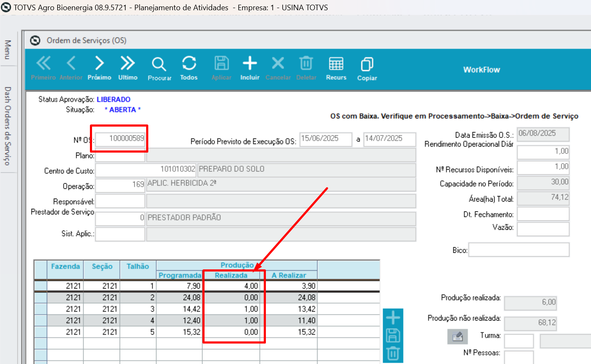This screenshot has height=364, width=591.
Task: Duplicate the order with Copiar
Action: click(x=367, y=69)
